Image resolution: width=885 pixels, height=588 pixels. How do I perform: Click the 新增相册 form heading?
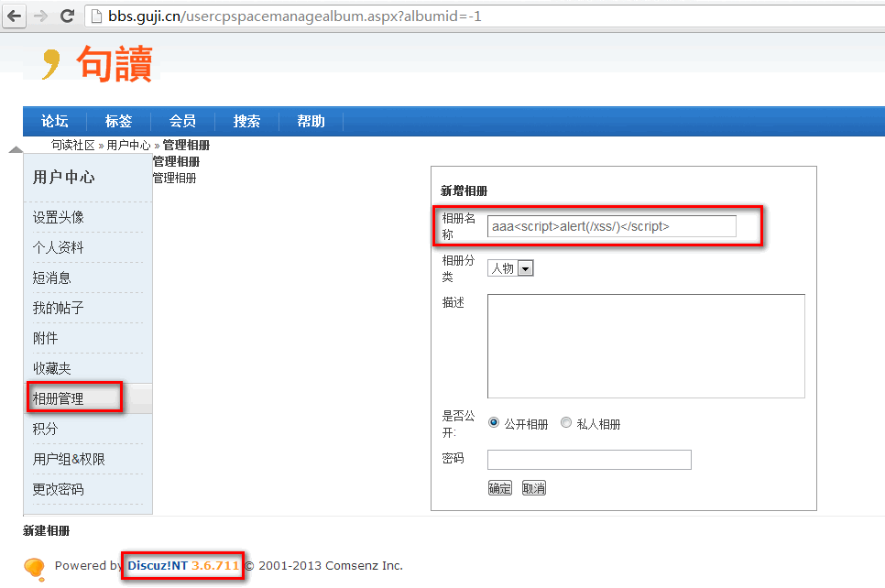pyautogui.click(x=464, y=191)
